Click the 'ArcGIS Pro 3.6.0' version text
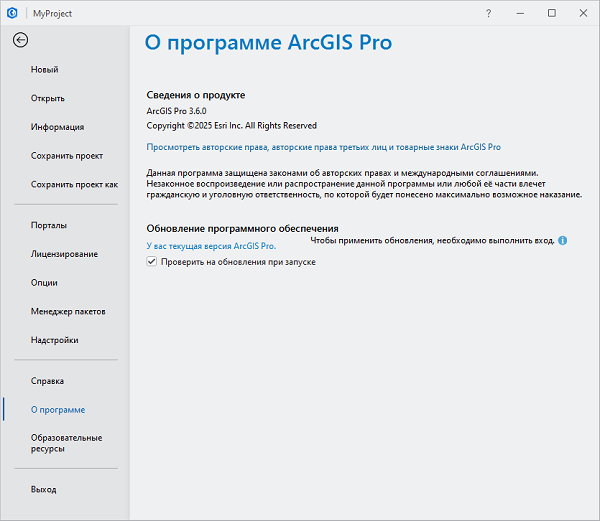The image size is (600, 521). 176,111
